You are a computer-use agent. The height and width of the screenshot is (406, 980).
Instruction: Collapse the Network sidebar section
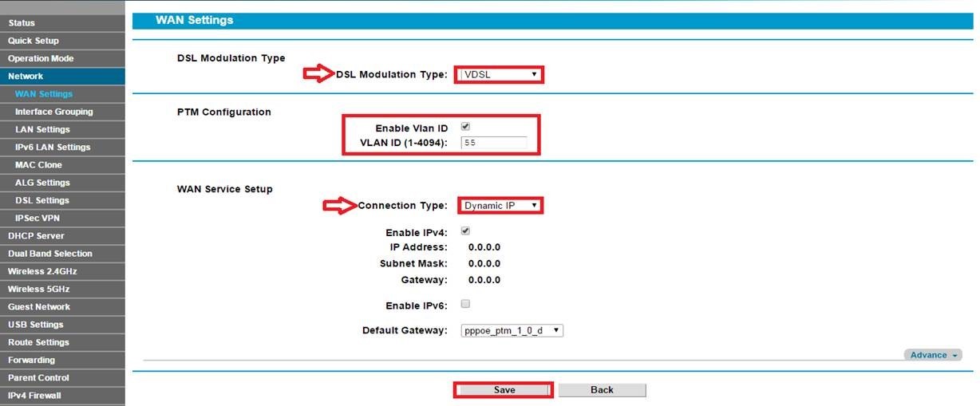62,76
